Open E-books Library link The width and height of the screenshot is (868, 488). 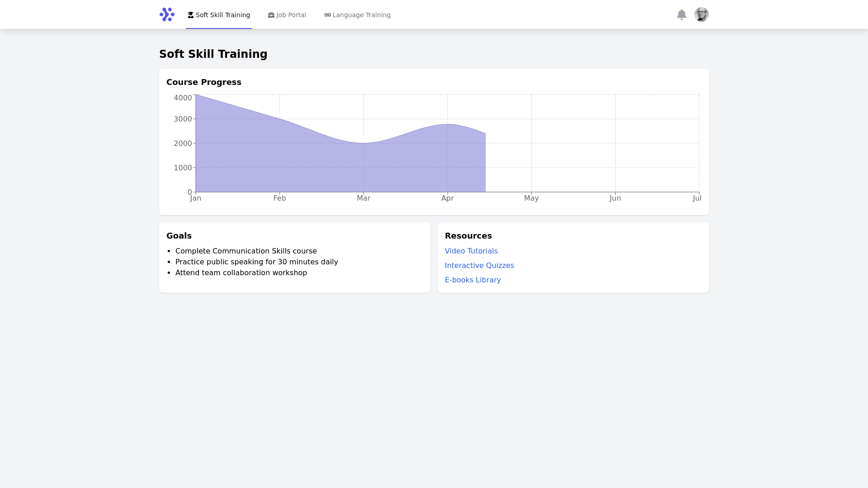[x=472, y=280]
